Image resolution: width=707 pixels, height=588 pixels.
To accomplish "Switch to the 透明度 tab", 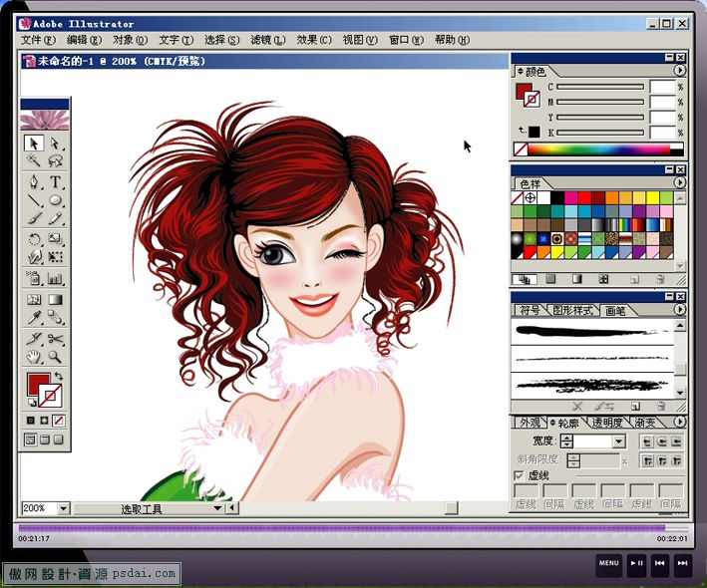I will tap(607, 423).
